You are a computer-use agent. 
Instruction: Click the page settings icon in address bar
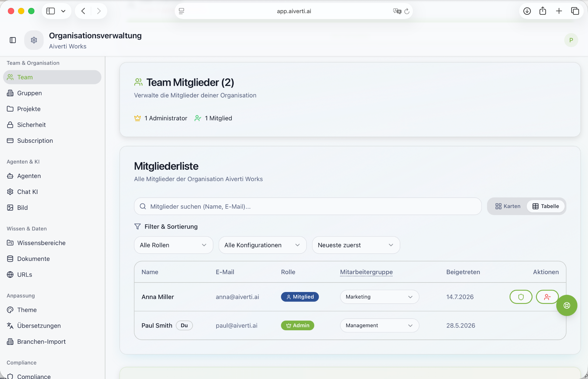181,11
